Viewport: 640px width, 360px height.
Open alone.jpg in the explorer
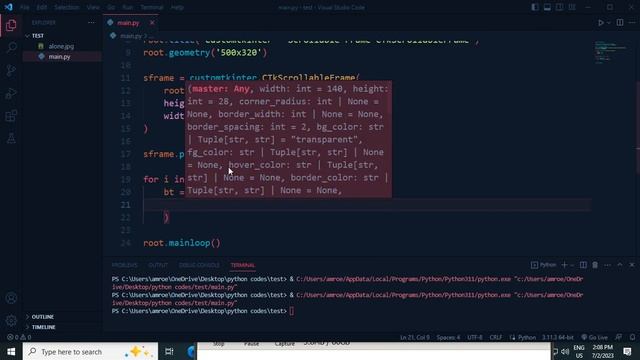(62, 46)
